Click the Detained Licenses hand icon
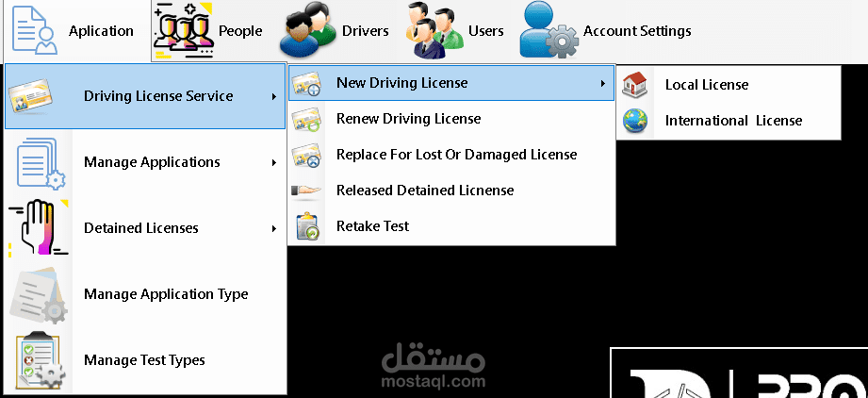Viewport: 868px width, 398px height. click(x=39, y=228)
